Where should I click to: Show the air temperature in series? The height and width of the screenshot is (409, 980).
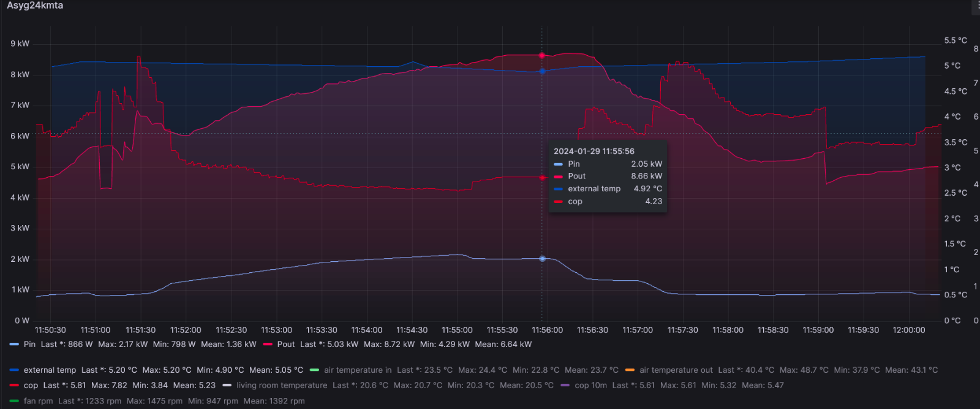tap(358, 370)
